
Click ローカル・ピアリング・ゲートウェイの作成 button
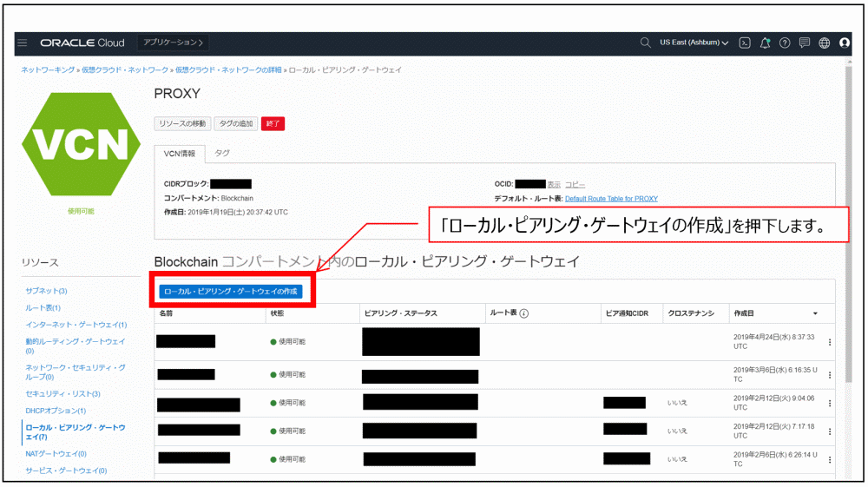[231, 291]
